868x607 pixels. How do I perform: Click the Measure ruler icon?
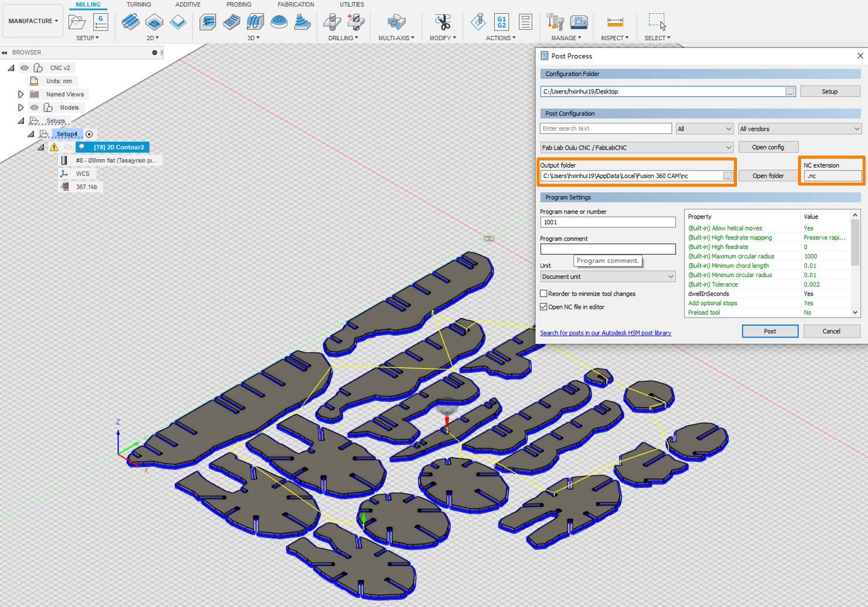(615, 22)
